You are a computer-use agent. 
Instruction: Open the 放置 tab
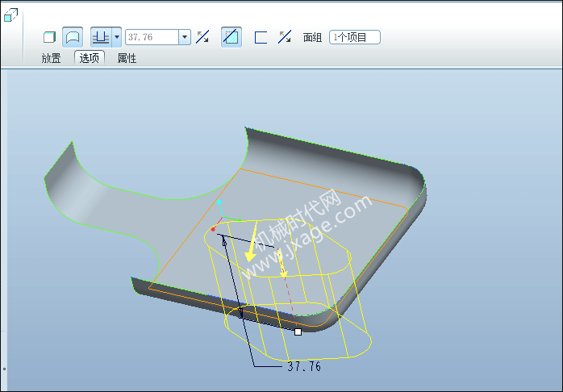click(51, 58)
